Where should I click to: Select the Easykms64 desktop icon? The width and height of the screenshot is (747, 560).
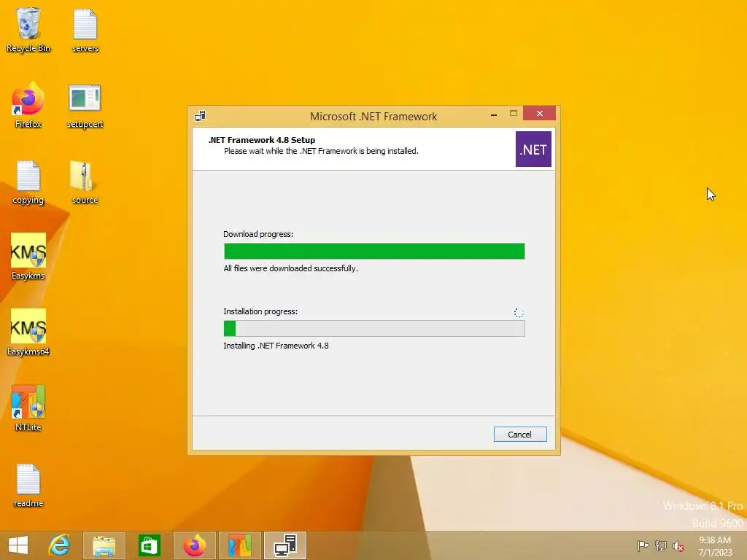pos(28,332)
